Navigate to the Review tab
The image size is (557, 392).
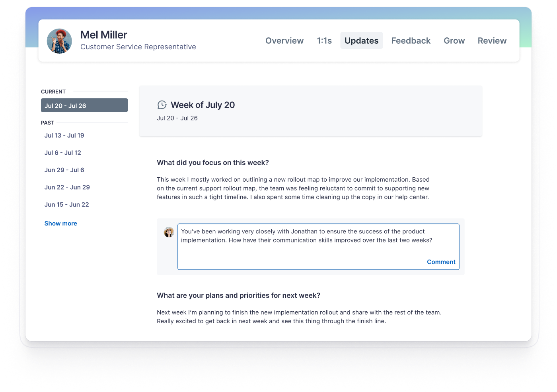pyautogui.click(x=492, y=41)
